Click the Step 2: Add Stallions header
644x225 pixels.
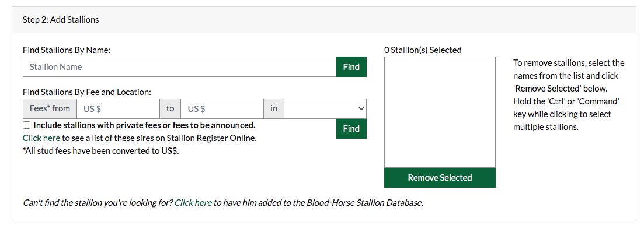[61, 20]
